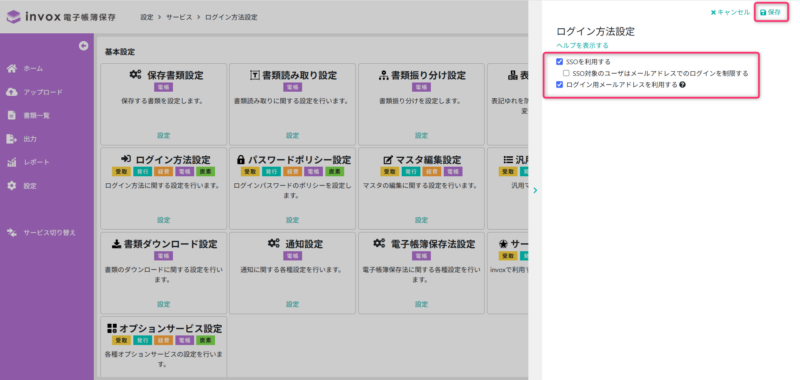800x380 pixels.
Task: Uncheck the SSOを利用する checkbox
Action: [x=560, y=62]
